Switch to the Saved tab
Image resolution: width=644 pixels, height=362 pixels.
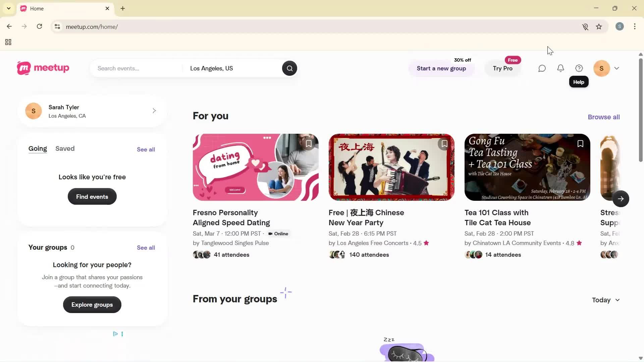point(65,148)
